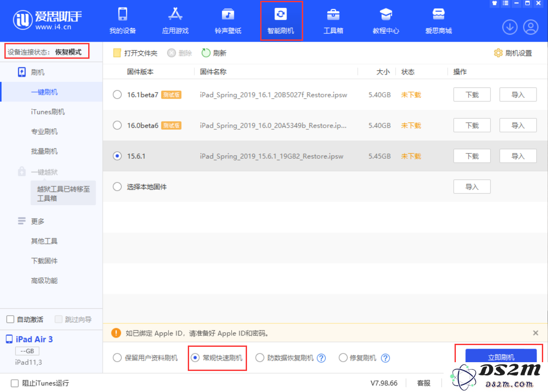Click the V7.98.66 version text
This screenshot has width=548, height=392.
pos(385,383)
